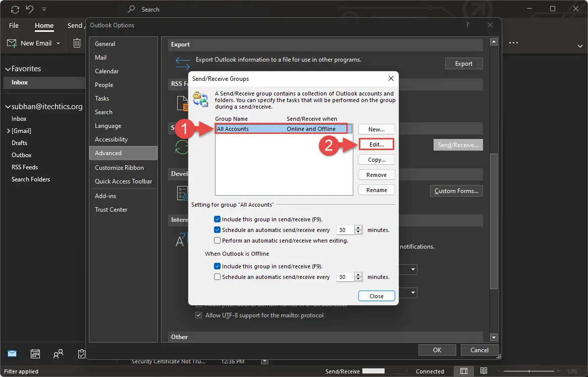Click the Rename button
Screen dimensions: 588x377
(x=377, y=190)
